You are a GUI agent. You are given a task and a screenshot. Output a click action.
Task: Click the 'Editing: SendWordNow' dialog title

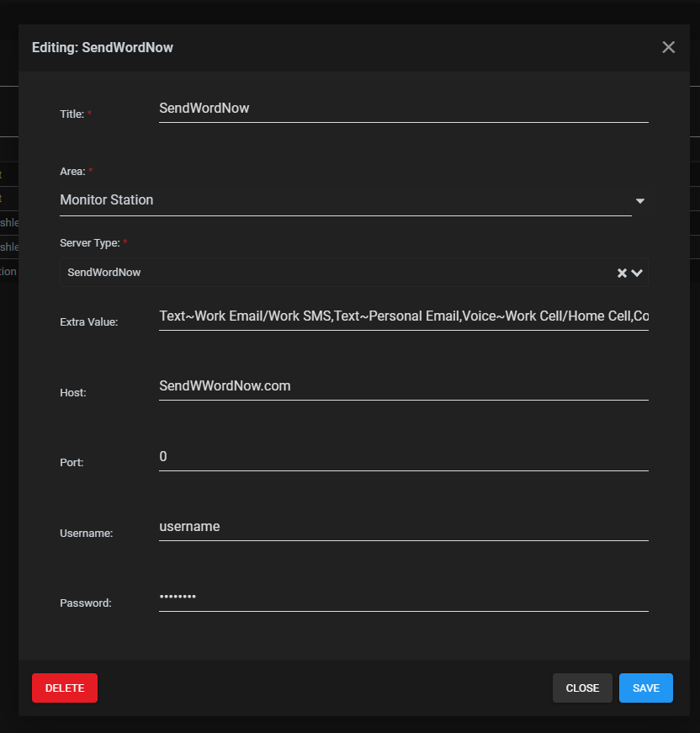pyautogui.click(x=103, y=48)
